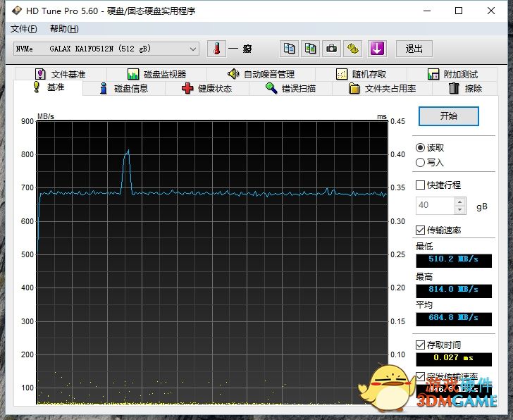Toggle the 存取时间 checkbox

(x=421, y=345)
